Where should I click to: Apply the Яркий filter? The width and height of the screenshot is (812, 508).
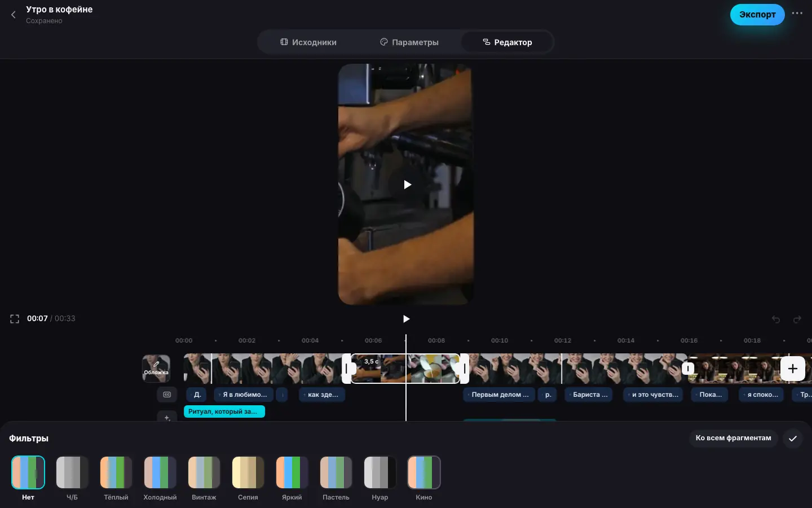coord(292,472)
